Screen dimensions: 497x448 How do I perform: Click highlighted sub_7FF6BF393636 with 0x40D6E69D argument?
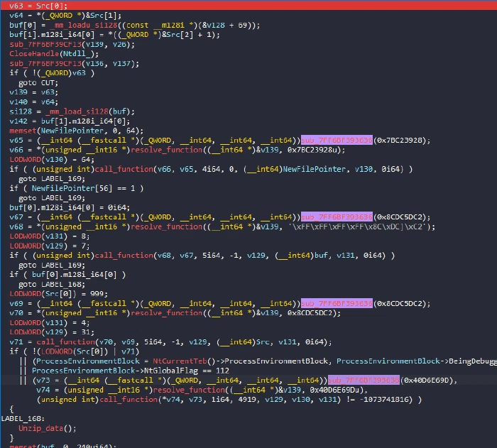[364, 380]
